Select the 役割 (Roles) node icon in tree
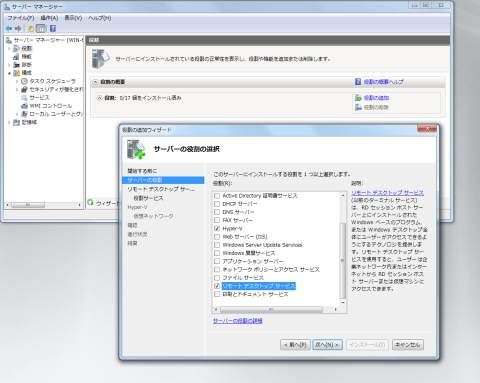 [16, 48]
